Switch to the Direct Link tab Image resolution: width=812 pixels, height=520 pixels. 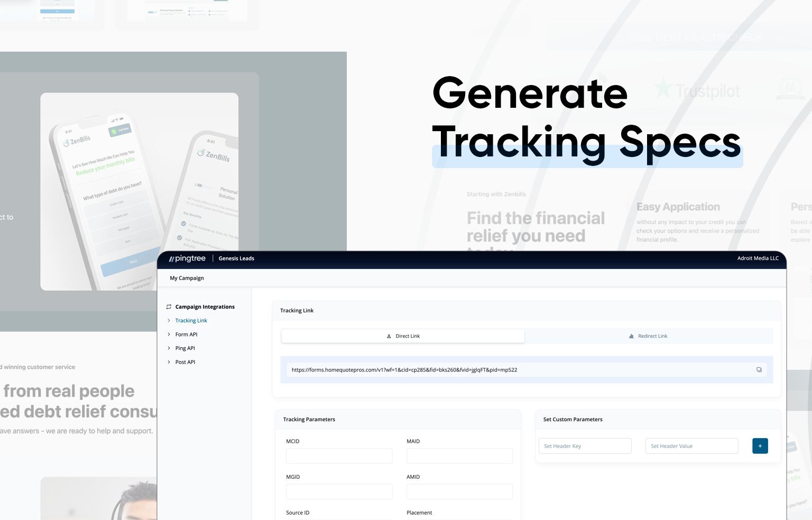403,336
